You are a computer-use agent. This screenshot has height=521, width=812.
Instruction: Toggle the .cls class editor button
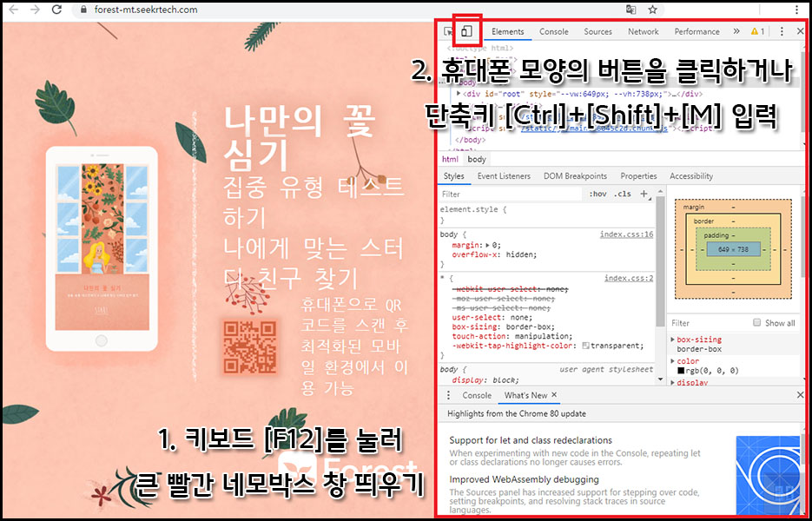click(623, 194)
